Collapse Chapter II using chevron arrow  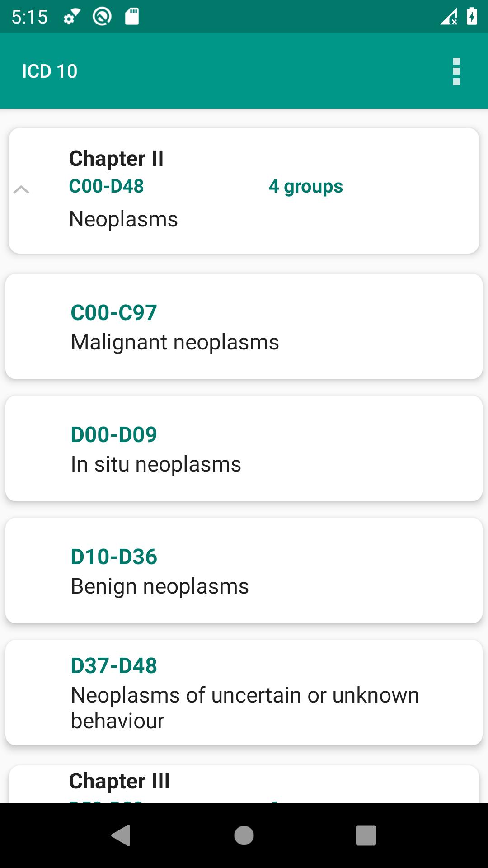tap(21, 190)
